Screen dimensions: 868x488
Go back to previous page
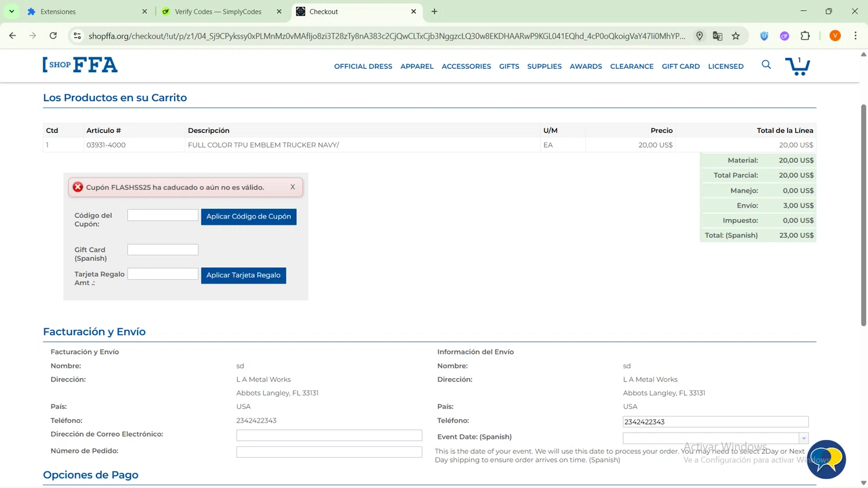(12, 36)
